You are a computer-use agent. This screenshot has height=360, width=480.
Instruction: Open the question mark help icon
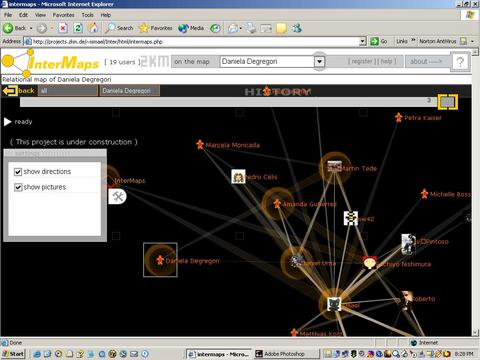(460, 62)
